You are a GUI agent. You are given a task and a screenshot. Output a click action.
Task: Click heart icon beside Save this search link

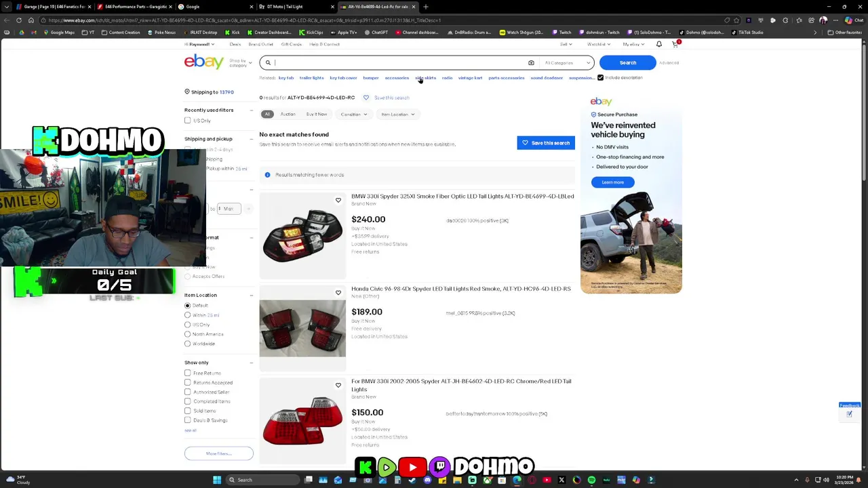point(366,98)
